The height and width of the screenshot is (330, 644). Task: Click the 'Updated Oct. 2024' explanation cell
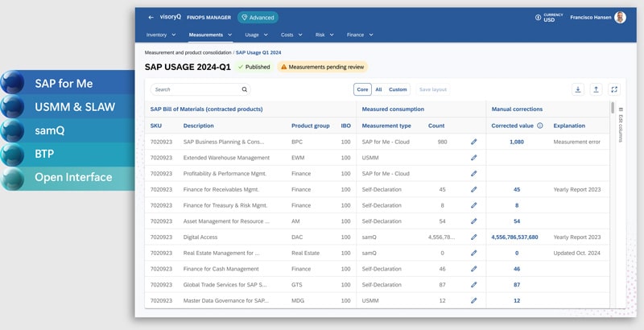576,253
